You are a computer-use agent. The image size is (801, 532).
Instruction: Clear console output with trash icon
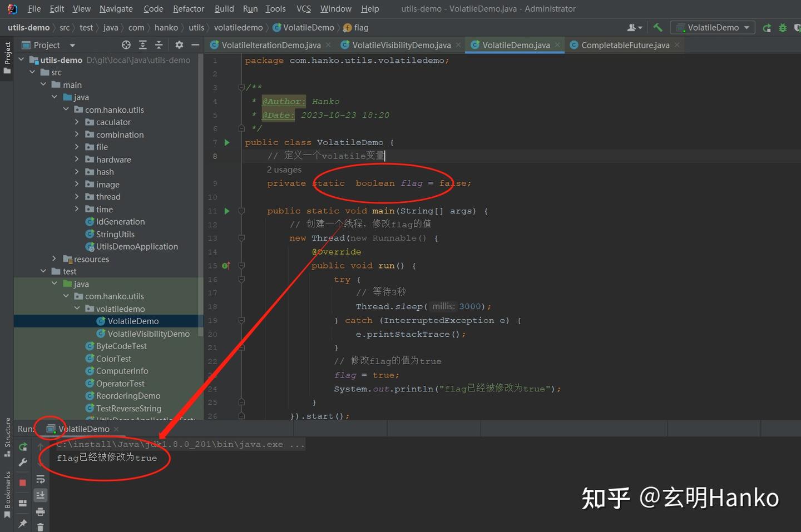coord(40,527)
